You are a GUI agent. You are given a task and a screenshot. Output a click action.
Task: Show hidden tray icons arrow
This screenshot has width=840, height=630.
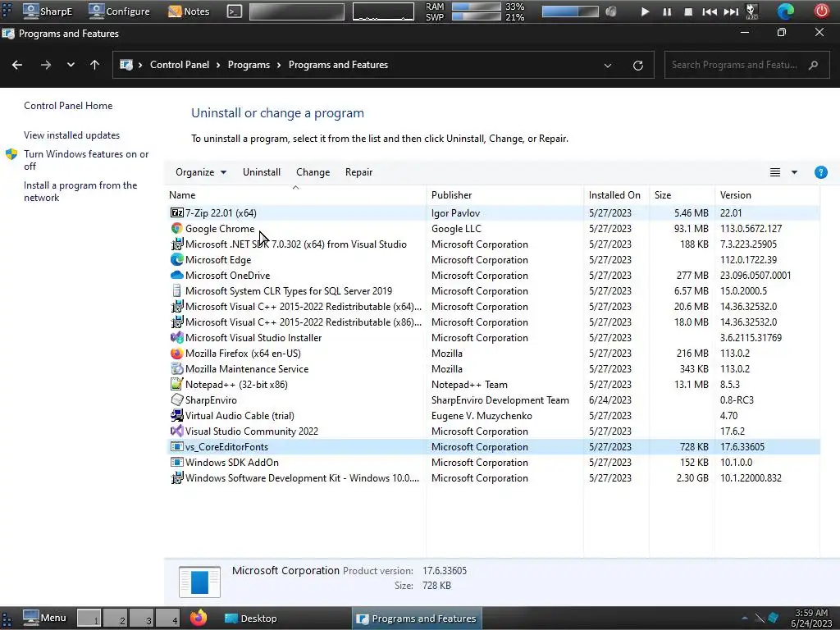pyautogui.click(x=745, y=618)
